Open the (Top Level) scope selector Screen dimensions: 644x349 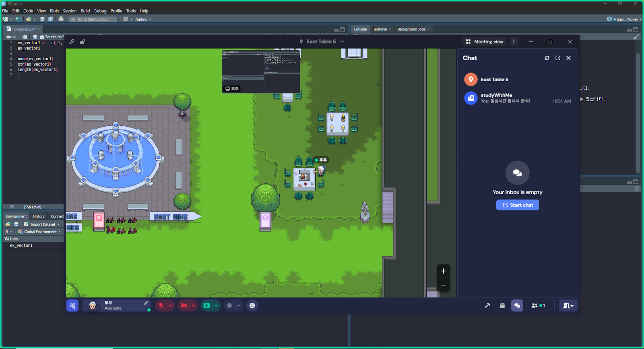tap(34, 207)
